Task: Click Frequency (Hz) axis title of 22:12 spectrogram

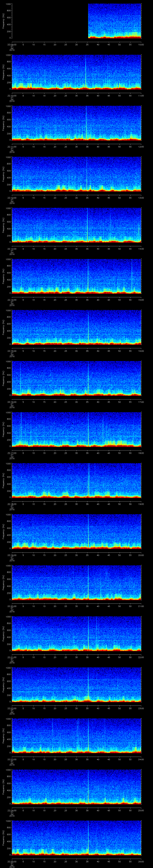Action: click(x=3, y=174)
